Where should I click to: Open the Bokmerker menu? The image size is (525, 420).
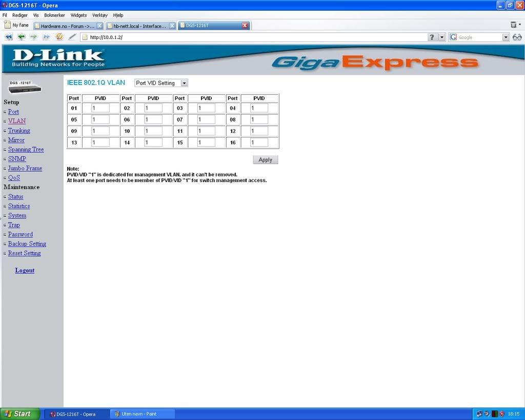(x=54, y=15)
